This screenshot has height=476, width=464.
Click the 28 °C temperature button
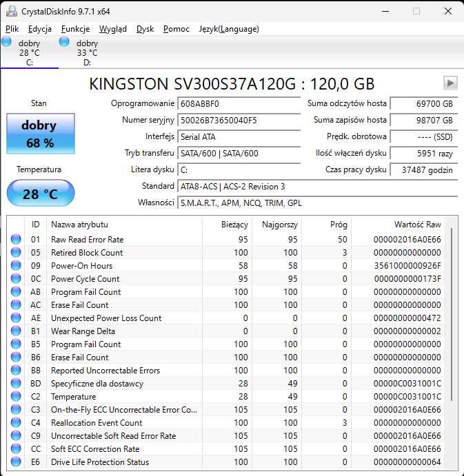[41, 194]
